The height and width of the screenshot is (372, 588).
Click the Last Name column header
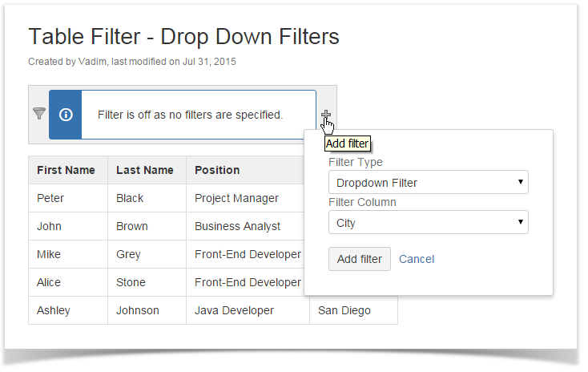(145, 170)
